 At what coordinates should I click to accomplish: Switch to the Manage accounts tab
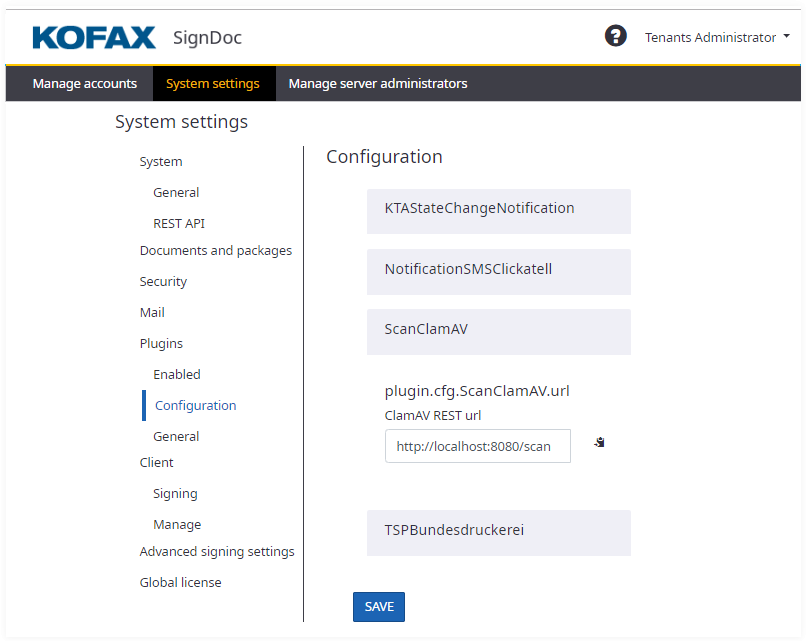coord(84,84)
